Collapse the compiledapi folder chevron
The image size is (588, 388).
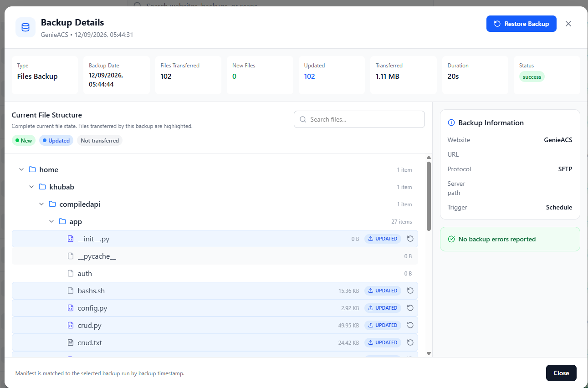(x=41, y=204)
